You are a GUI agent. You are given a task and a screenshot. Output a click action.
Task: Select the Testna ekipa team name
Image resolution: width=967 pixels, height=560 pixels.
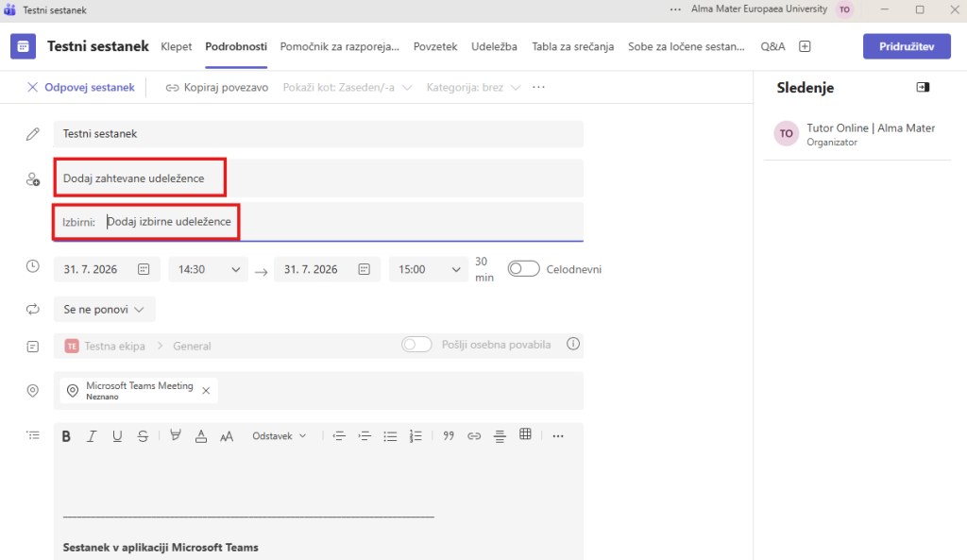114,346
